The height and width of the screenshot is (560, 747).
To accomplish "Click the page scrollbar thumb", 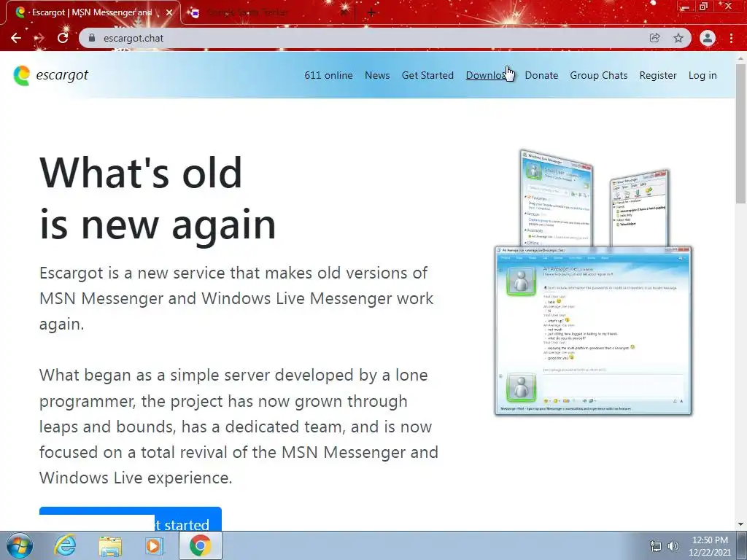I will [x=741, y=133].
